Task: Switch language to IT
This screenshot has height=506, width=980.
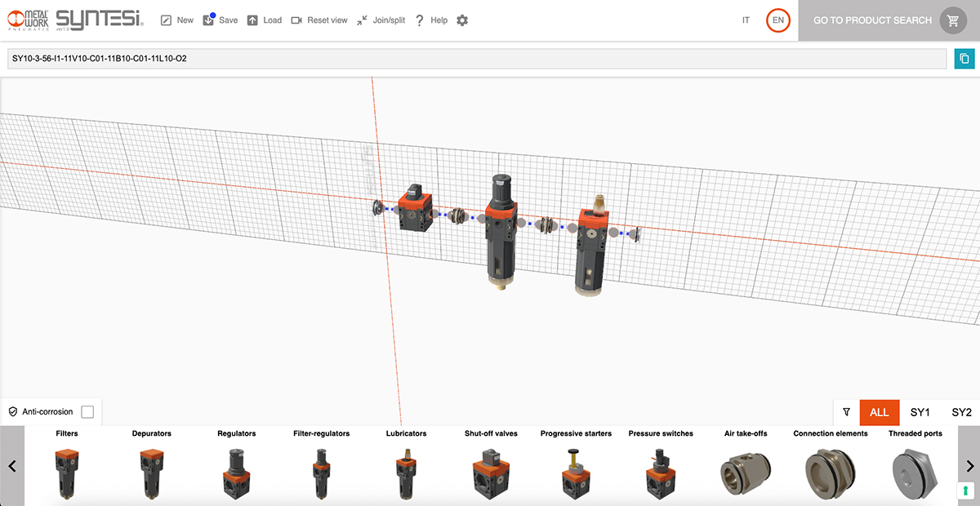Action: 746,20
